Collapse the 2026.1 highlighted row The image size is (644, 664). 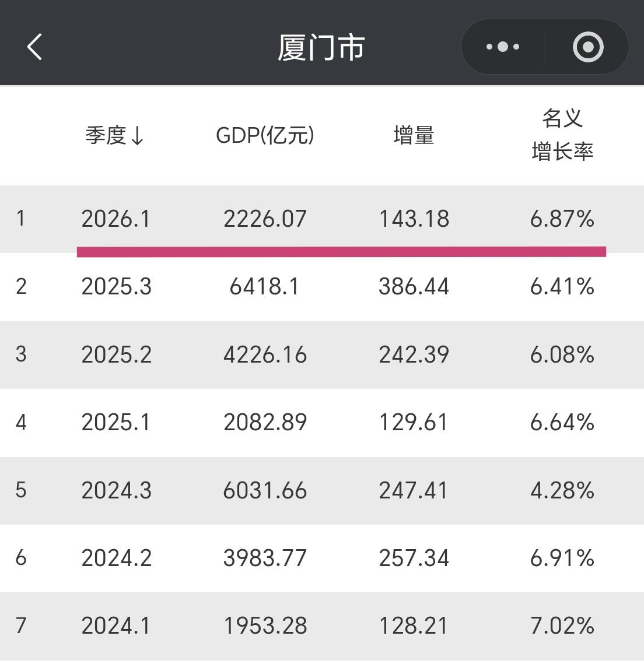point(321,219)
